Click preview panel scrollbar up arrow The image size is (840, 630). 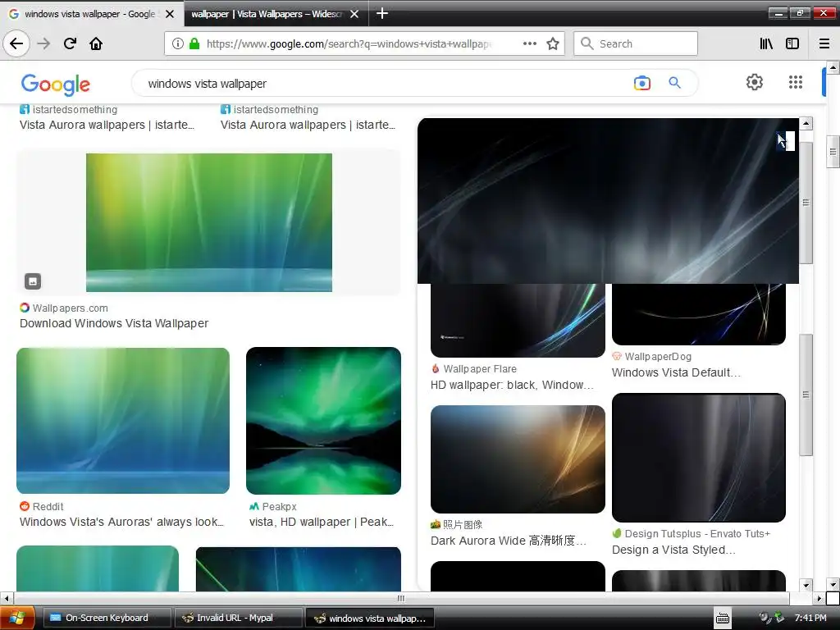click(806, 123)
